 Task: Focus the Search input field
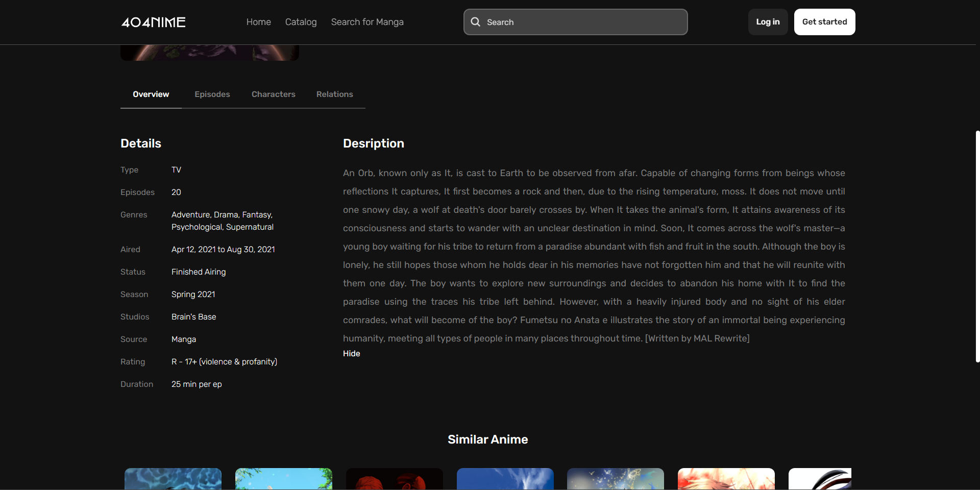tap(575, 22)
